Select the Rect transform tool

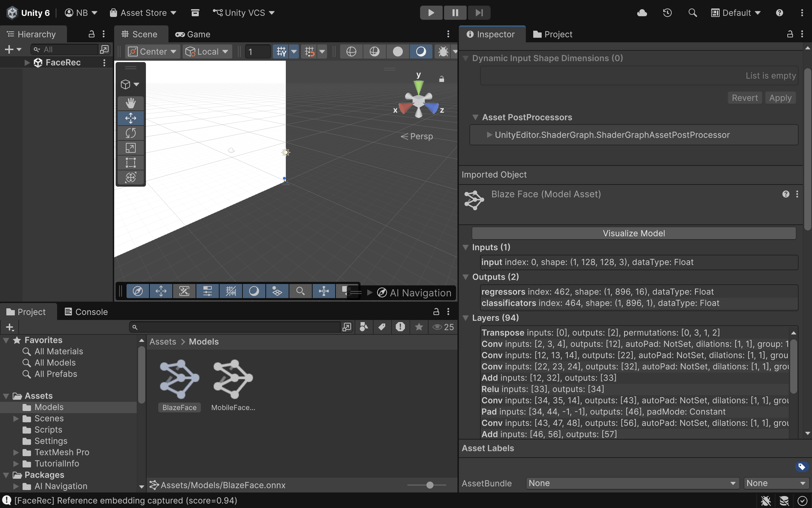(x=130, y=162)
